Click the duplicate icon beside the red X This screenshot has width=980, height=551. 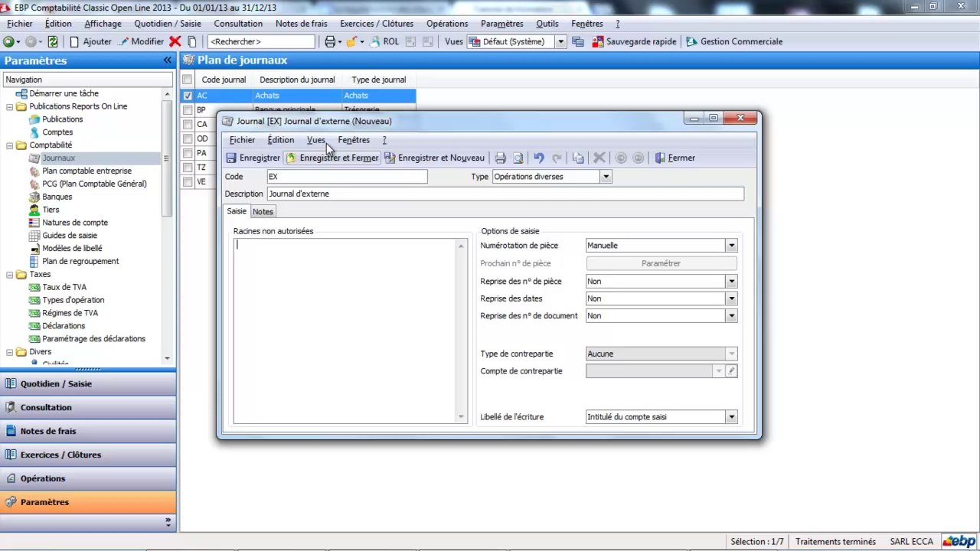[x=192, y=42]
